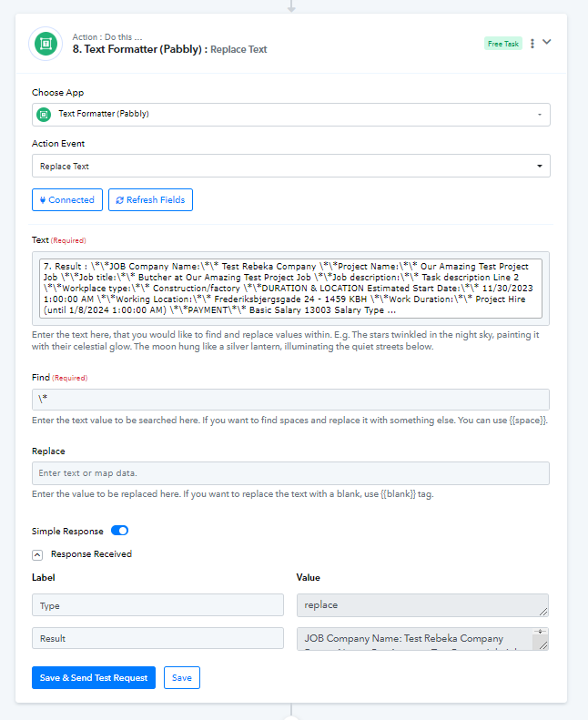Collapse the Response Received section

(37, 554)
